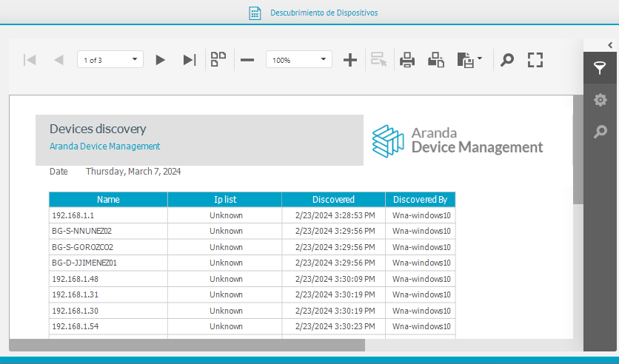Viewport: 619px width, 364px height.
Task: Zoom out with the minus icon
Action: click(247, 60)
